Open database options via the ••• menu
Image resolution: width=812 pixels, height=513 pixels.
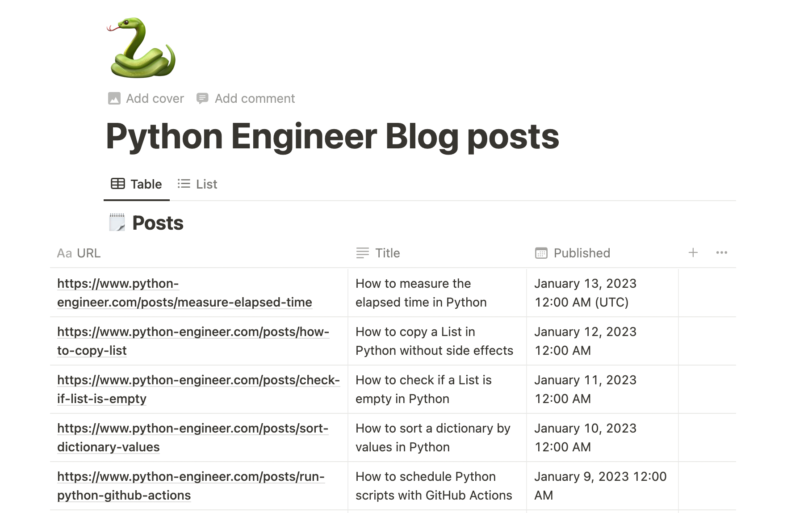[721, 252]
